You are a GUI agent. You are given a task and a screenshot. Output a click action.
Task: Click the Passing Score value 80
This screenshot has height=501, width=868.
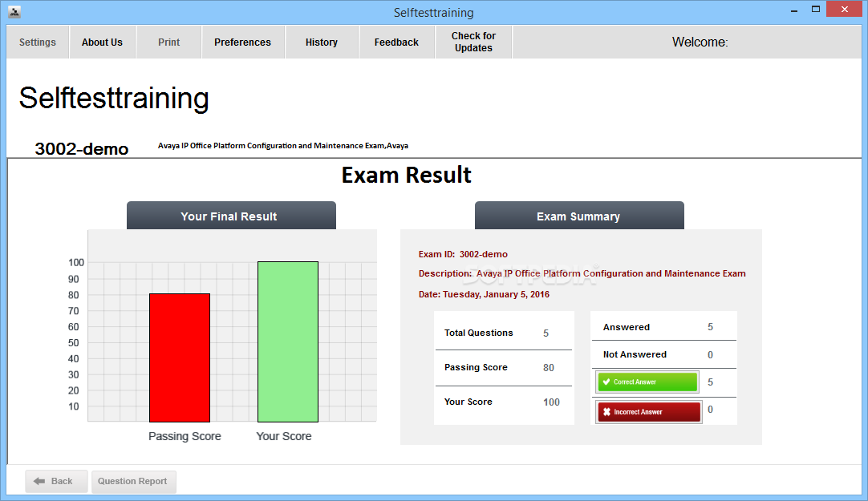(549, 368)
